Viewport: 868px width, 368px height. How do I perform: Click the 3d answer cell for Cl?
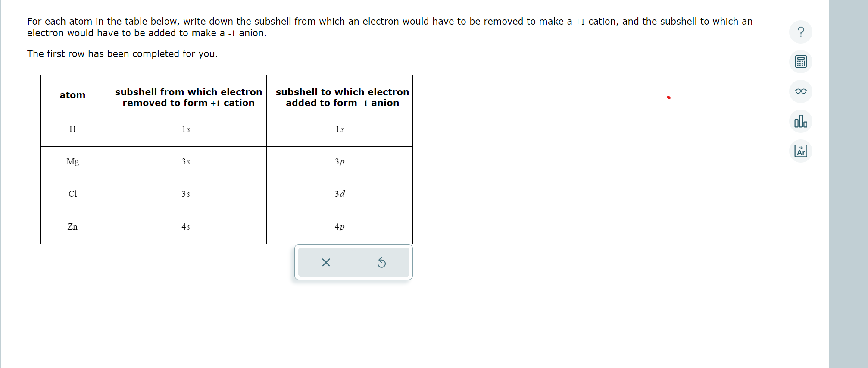pos(340,195)
